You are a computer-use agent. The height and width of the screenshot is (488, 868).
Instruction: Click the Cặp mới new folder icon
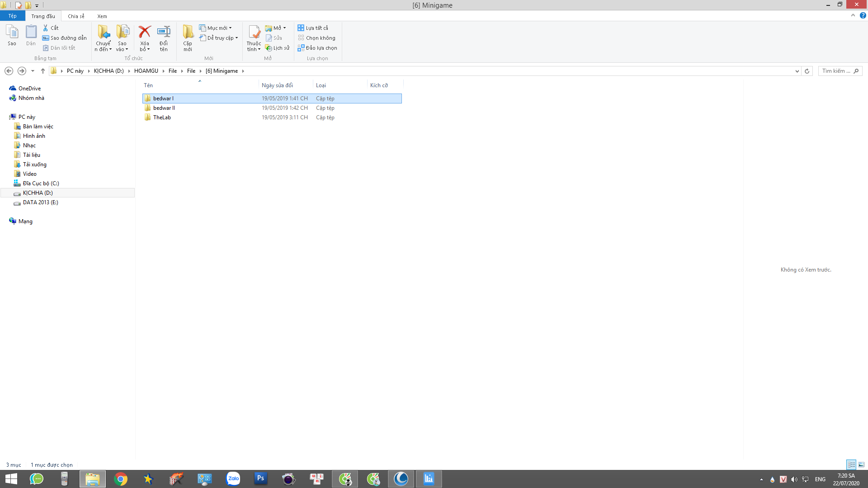click(x=188, y=32)
